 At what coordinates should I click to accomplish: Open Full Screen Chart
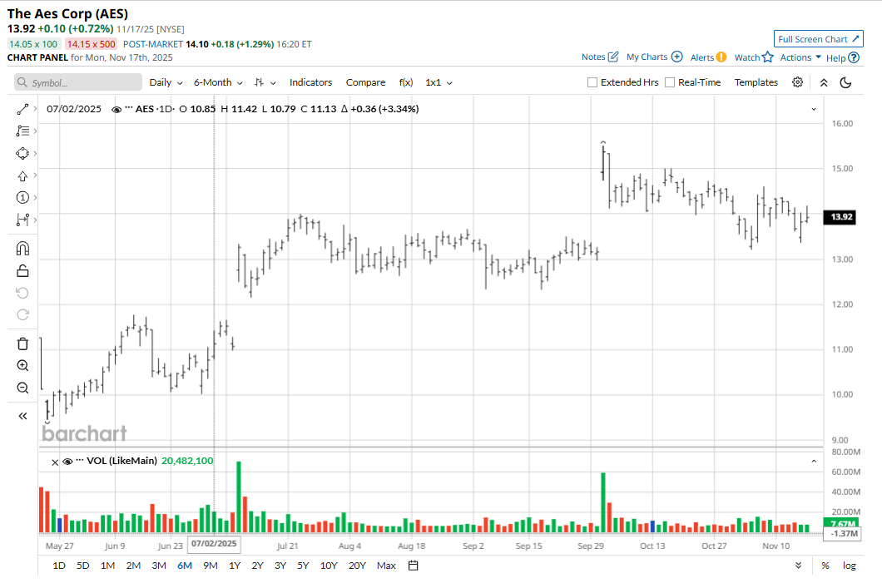[x=819, y=39]
